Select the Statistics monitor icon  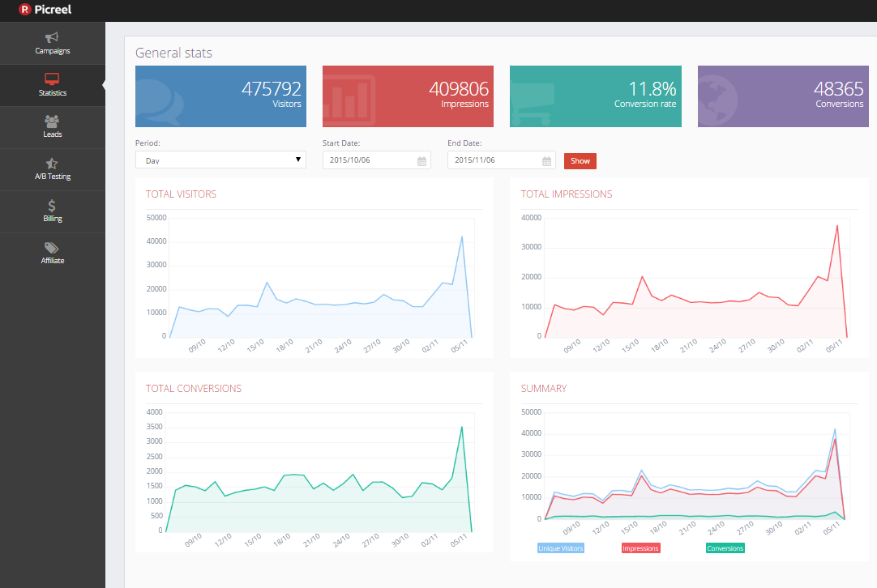click(x=52, y=79)
